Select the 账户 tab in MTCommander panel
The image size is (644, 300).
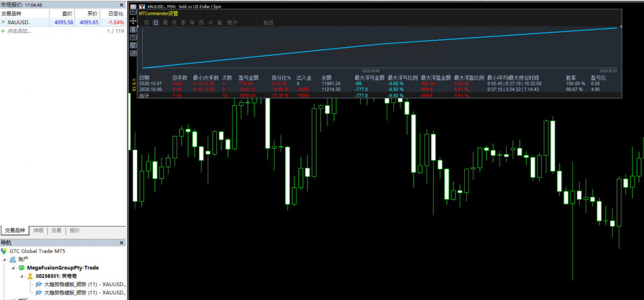[232, 23]
